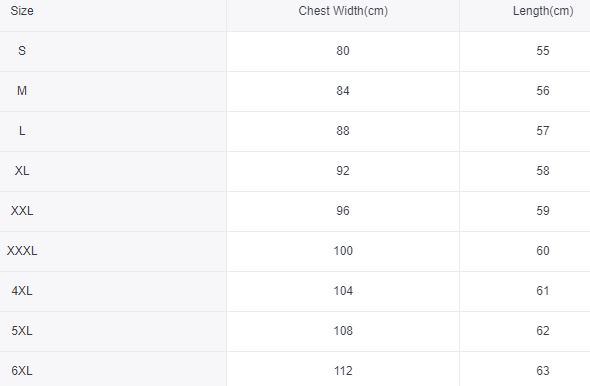Image resolution: width=590 pixels, height=386 pixels.
Task: Select the S size cell
Action: tap(22, 50)
